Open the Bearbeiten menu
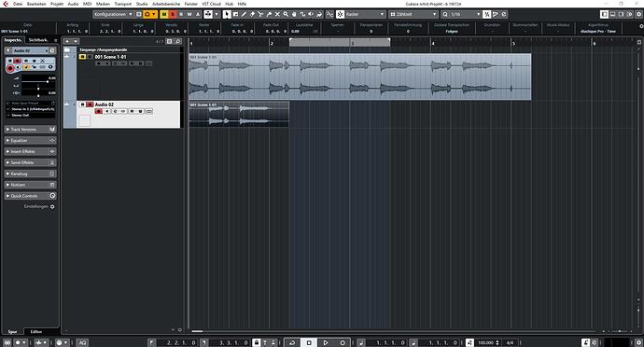Image resolution: width=644 pixels, height=347 pixels. pos(36,4)
